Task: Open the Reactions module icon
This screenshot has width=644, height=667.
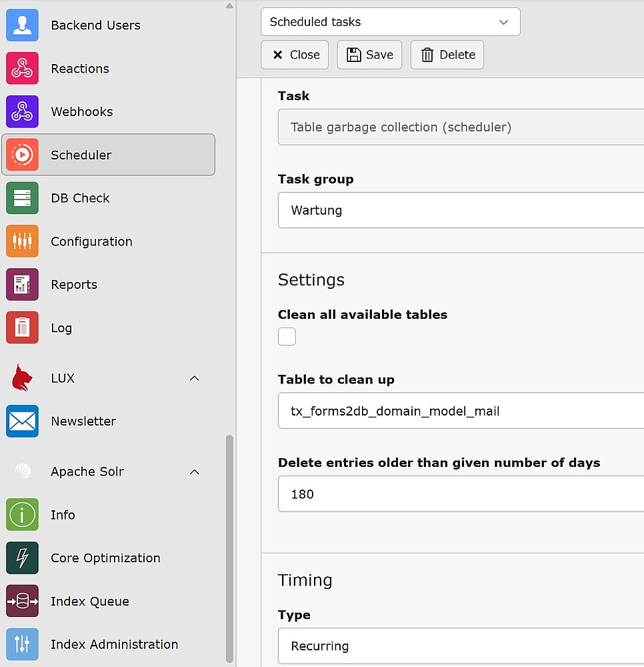Action: click(22, 69)
